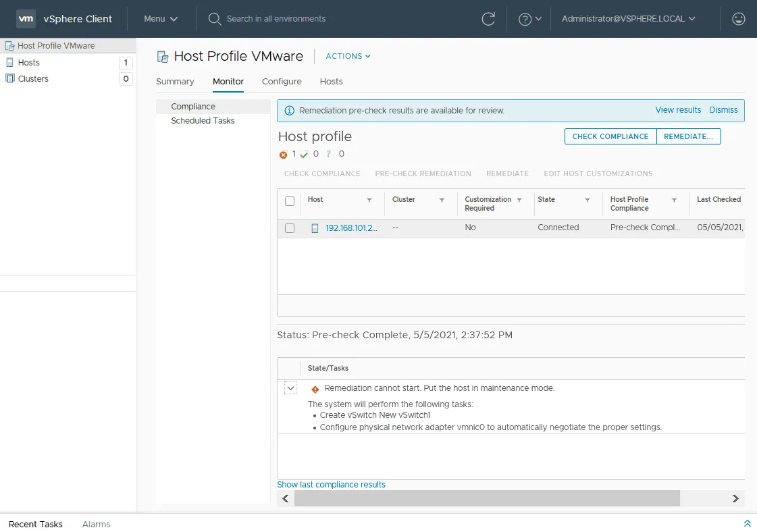
Task: Open Administrator@VSPHERE.LOCAL user menu
Action: pos(628,19)
